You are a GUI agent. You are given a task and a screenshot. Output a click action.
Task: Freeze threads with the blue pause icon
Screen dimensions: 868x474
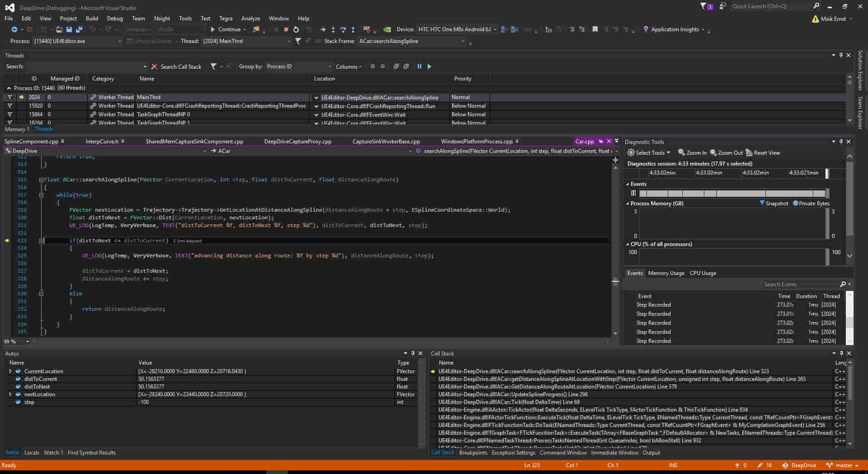point(420,66)
